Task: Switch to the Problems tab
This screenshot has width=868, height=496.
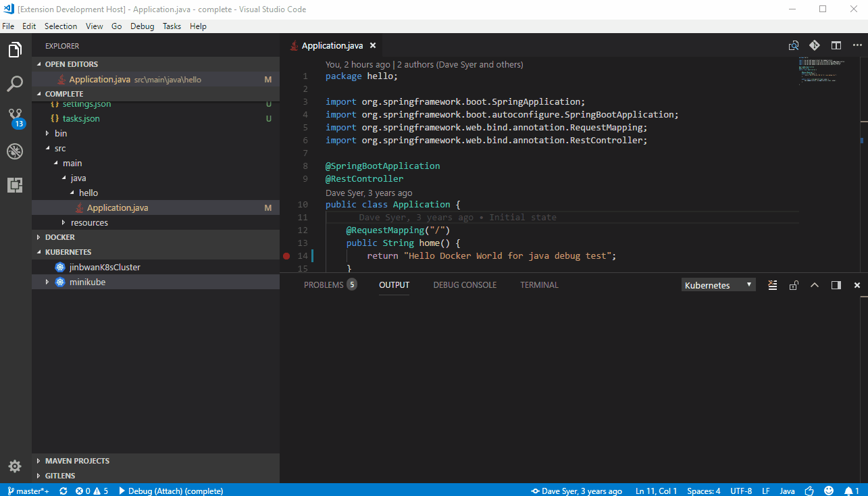Action: pos(330,285)
